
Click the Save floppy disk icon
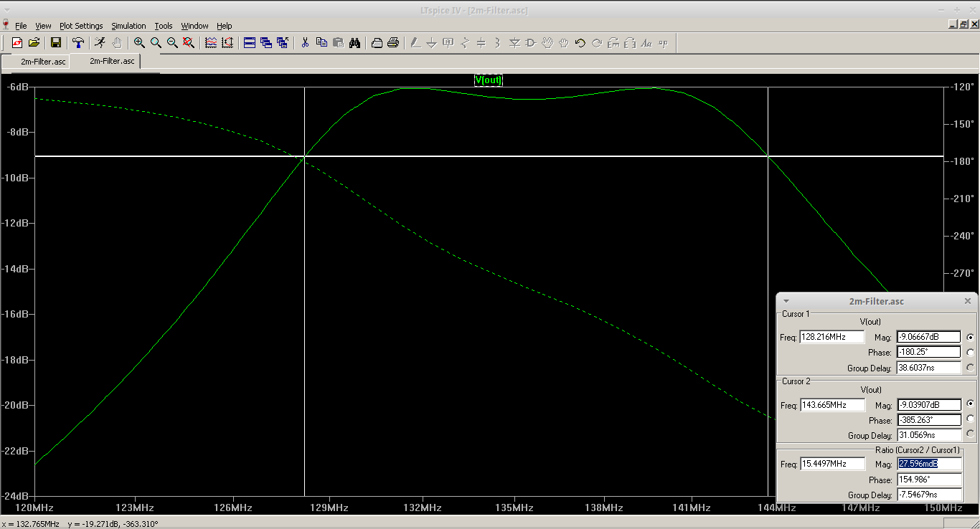[x=55, y=43]
